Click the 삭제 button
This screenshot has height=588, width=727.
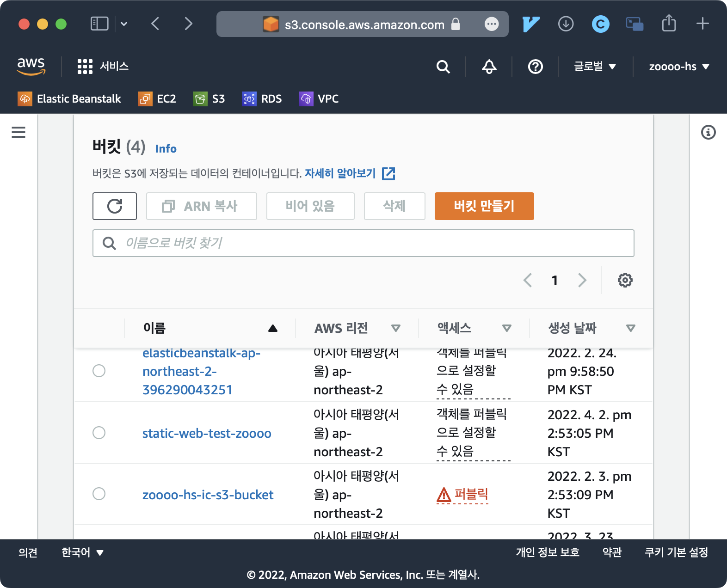pos(394,206)
